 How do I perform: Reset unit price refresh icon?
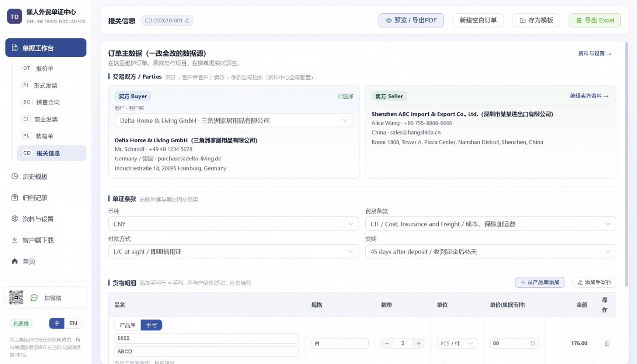(x=532, y=343)
